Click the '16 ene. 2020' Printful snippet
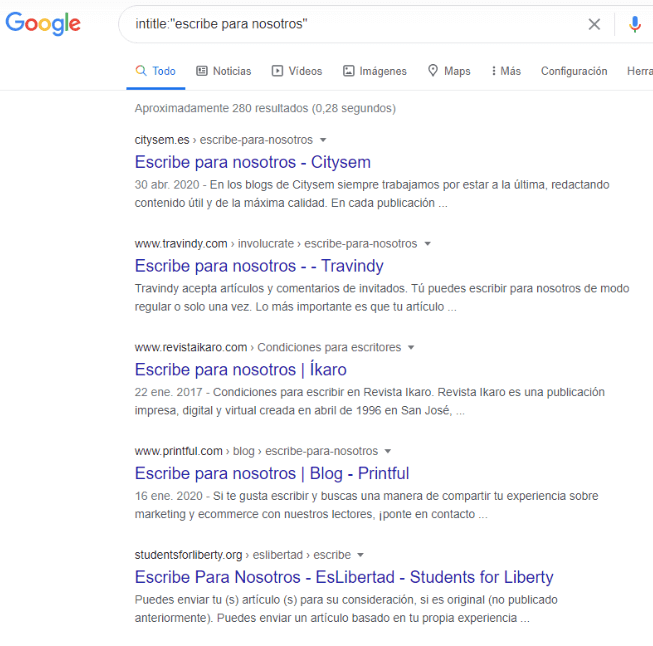Screen dimensions: 653x646 (366, 505)
